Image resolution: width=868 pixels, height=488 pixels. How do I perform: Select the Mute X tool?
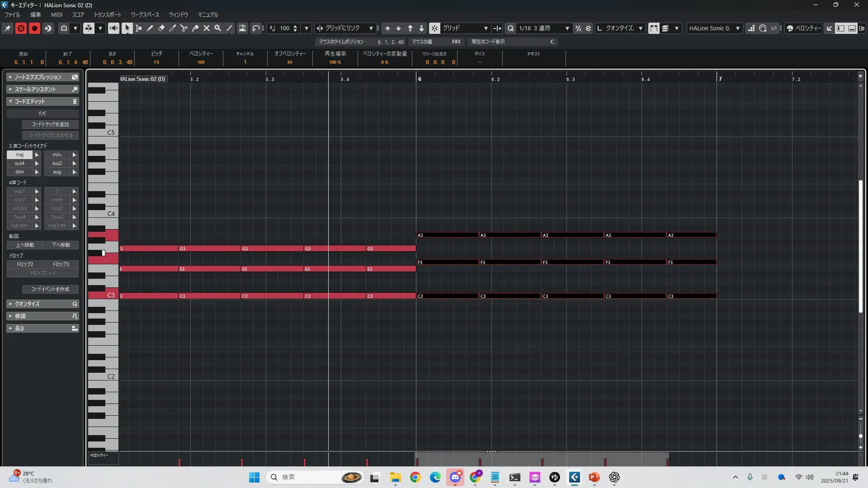[x=207, y=28]
